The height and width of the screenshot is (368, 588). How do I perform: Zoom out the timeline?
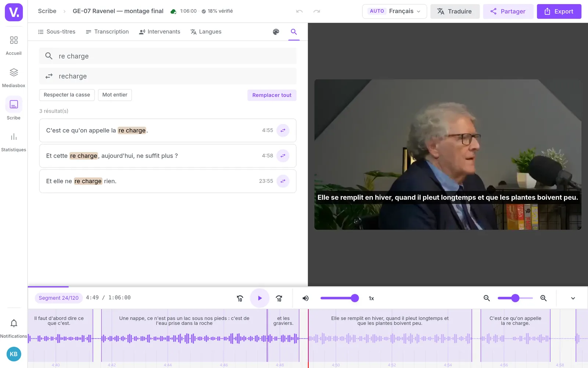[x=487, y=298]
